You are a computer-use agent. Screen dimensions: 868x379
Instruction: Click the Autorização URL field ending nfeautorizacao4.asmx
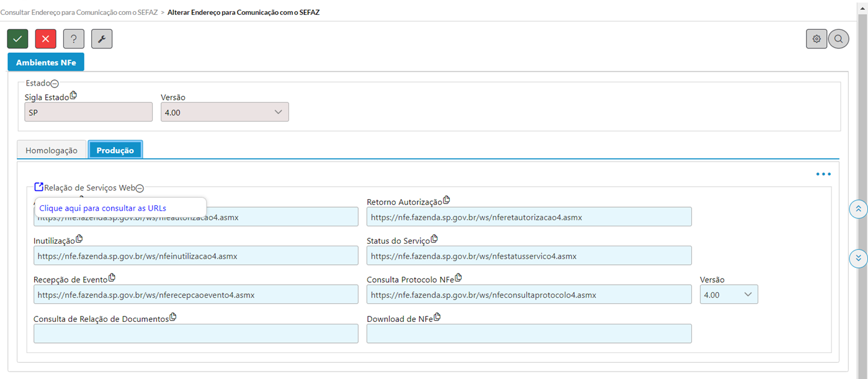point(196,216)
